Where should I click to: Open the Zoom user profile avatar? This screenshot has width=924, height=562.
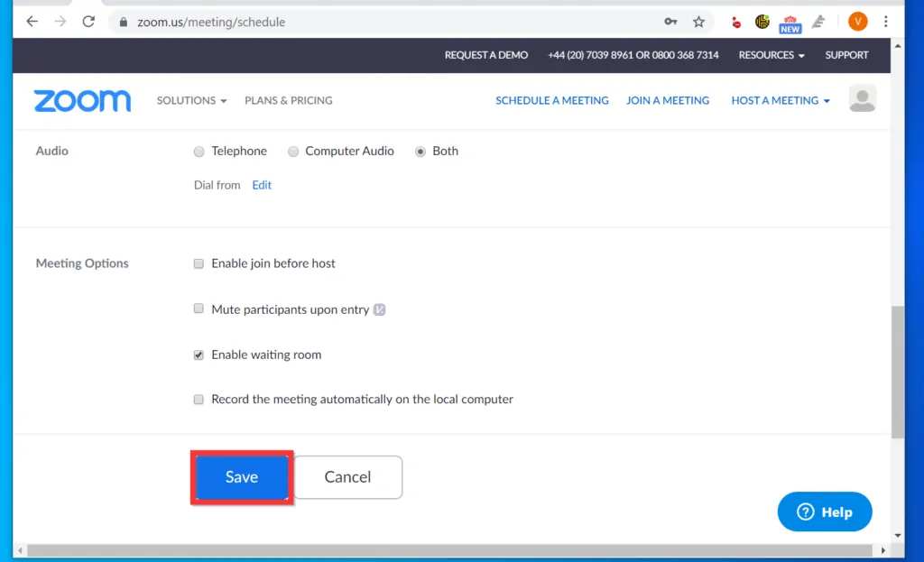click(862, 98)
